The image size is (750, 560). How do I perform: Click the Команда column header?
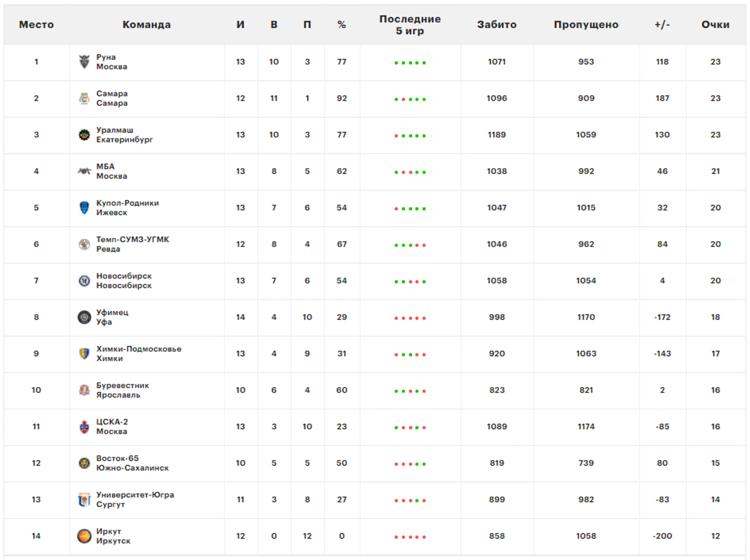146,25
